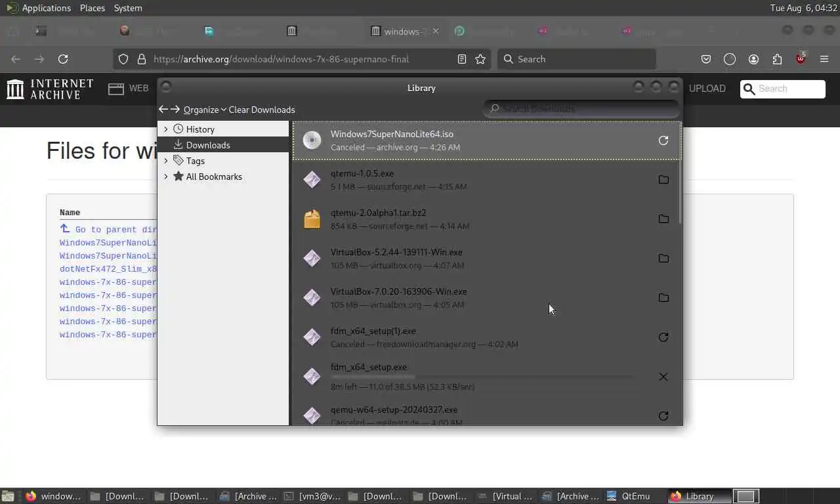This screenshot has height=504, width=840.
Task: Switch to windows-7 browser tab
Action: click(403, 31)
